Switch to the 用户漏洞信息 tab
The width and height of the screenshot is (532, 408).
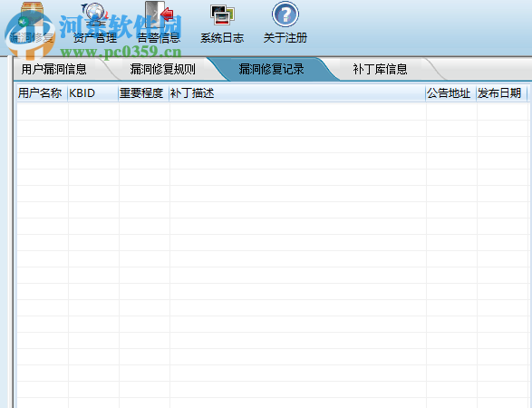point(54,69)
